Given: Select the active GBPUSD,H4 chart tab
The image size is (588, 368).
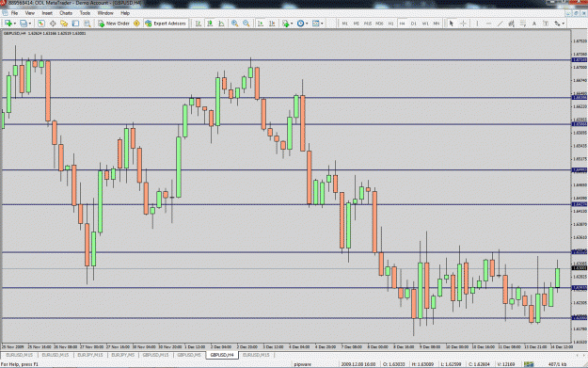Looking at the screenshot, I should click(222, 355).
